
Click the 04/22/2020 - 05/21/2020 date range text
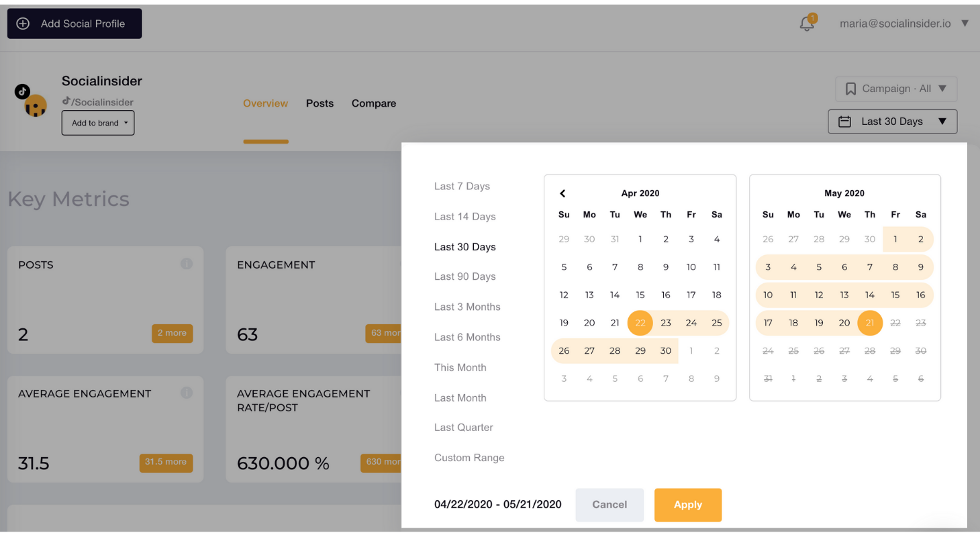point(498,504)
